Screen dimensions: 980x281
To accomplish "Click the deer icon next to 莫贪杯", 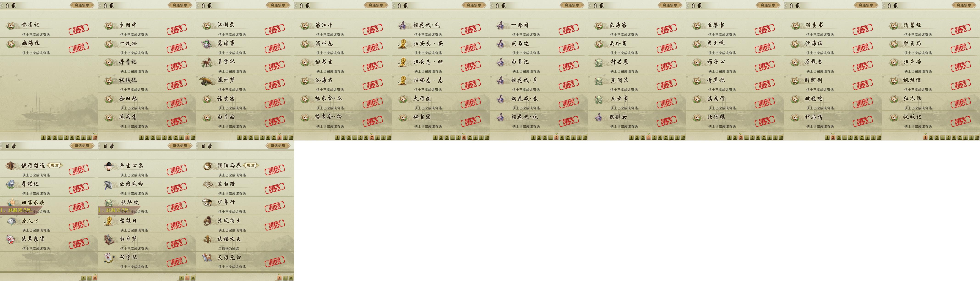I will [x=207, y=62].
